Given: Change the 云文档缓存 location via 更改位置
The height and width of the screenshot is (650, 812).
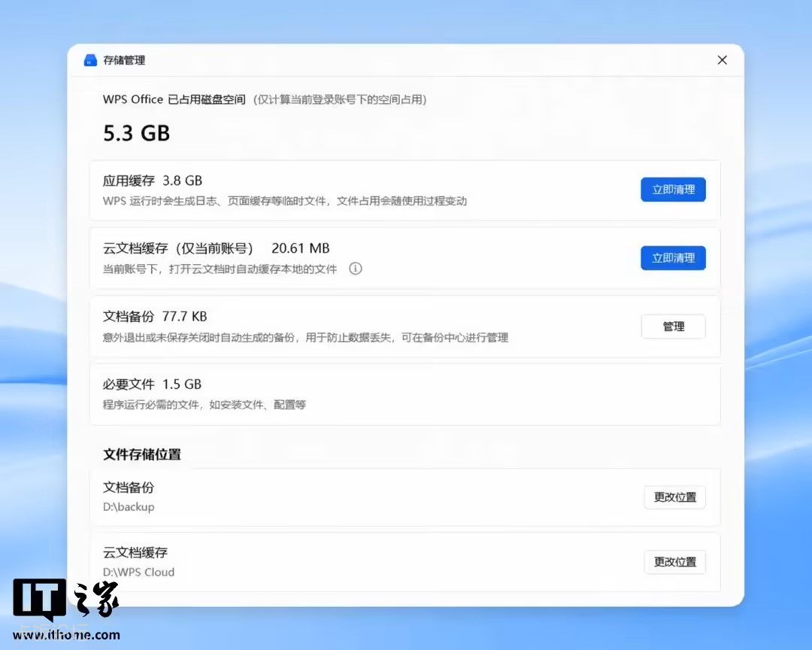Looking at the screenshot, I should click(674, 562).
